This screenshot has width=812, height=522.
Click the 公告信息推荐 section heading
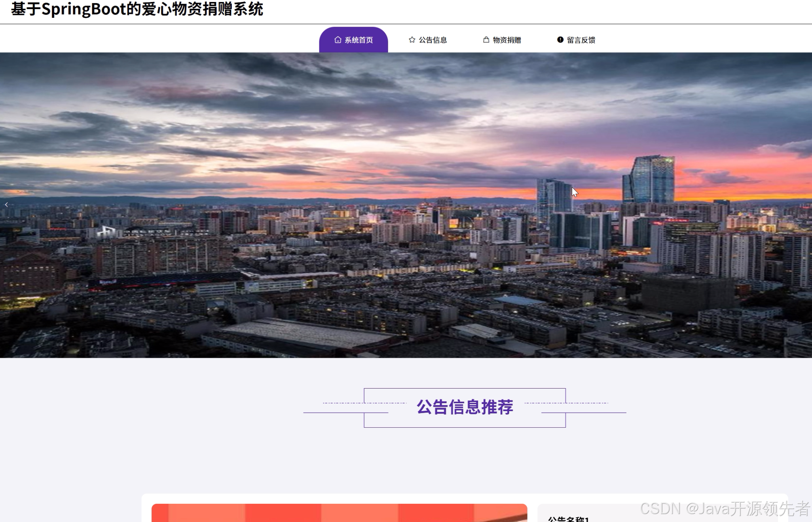(465, 406)
